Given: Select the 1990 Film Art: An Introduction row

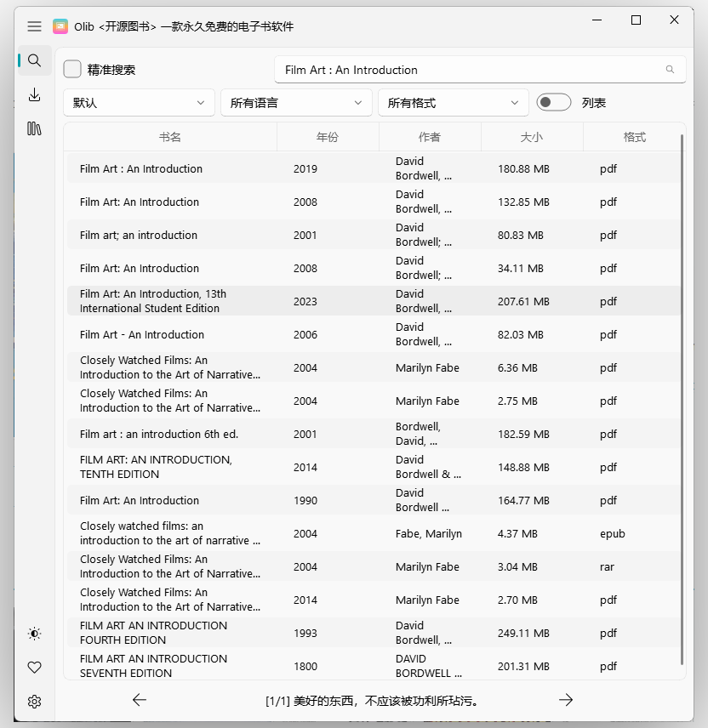Looking at the screenshot, I should (x=374, y=500).
